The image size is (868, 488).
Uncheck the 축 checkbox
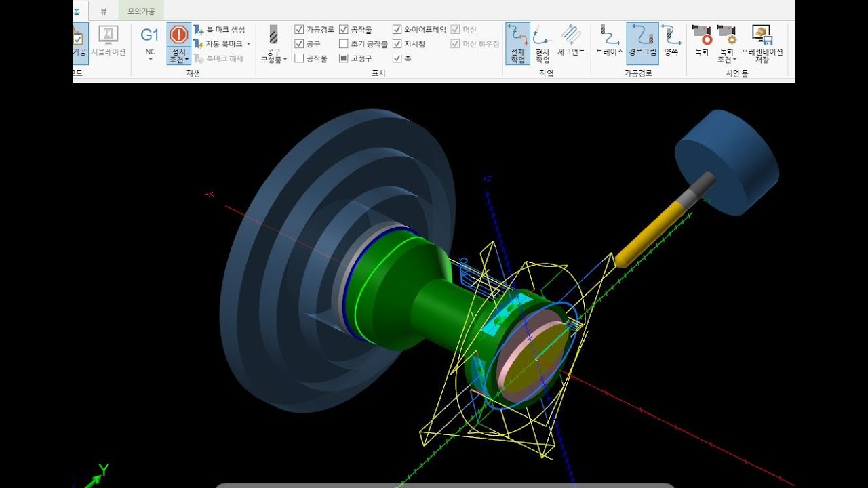click(x=397, y=58)
